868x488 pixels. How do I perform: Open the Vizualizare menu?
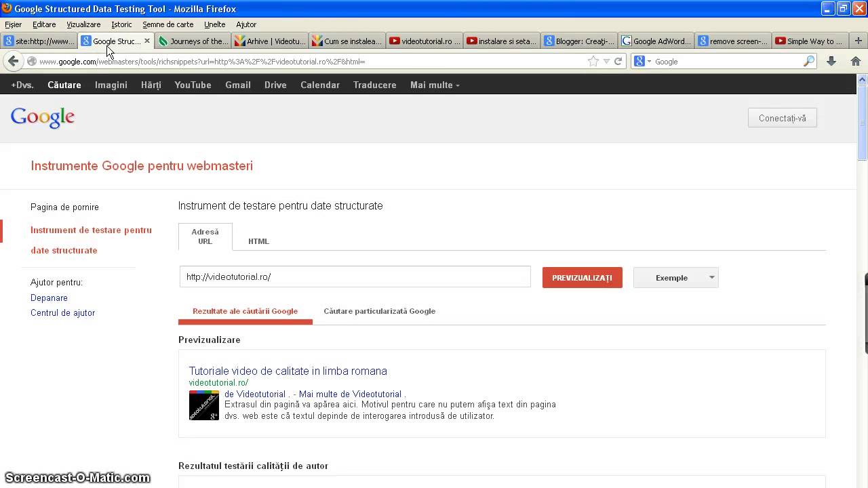pyautogui.click(x=83, y=24)
